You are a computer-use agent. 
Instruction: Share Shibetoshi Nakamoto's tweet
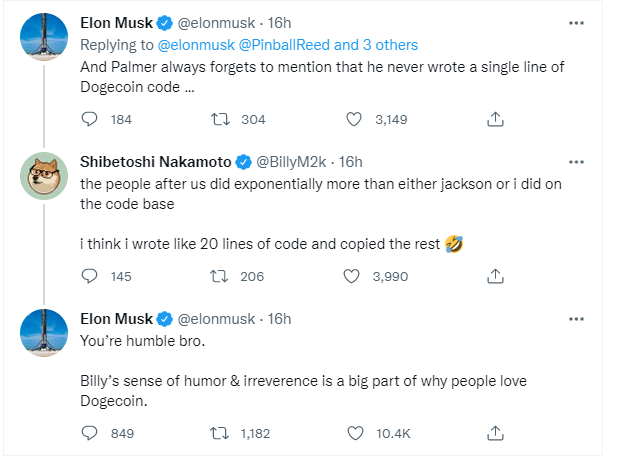(494, 276)
